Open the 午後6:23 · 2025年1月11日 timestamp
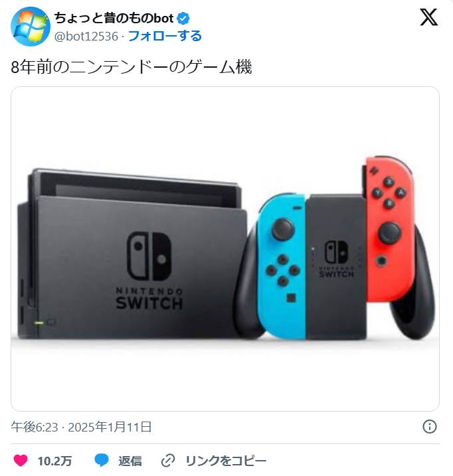This screenshot has width=453, height=476. [81, 427]
